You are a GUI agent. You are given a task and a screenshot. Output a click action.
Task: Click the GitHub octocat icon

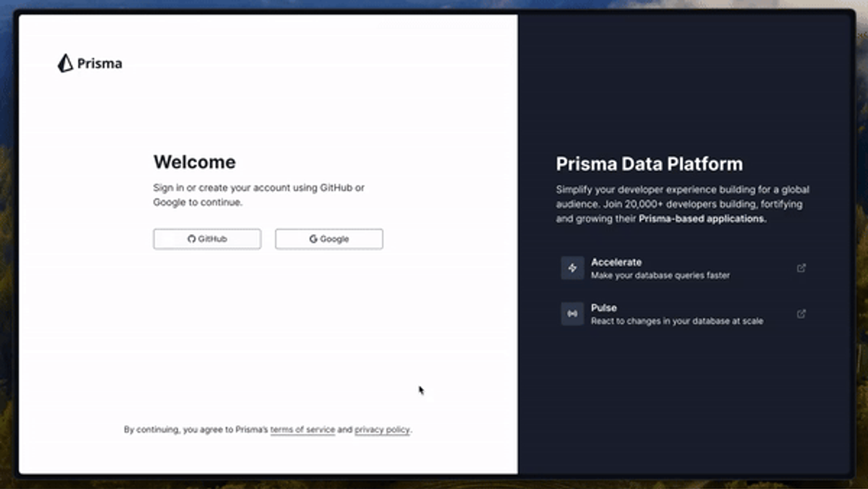(191, 239)
